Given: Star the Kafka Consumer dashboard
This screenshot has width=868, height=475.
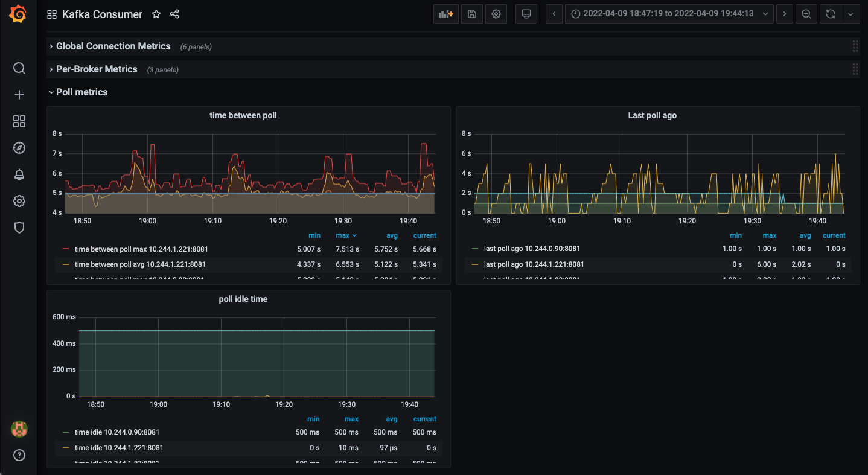Looking at the screenshot, I should [156, 14].
